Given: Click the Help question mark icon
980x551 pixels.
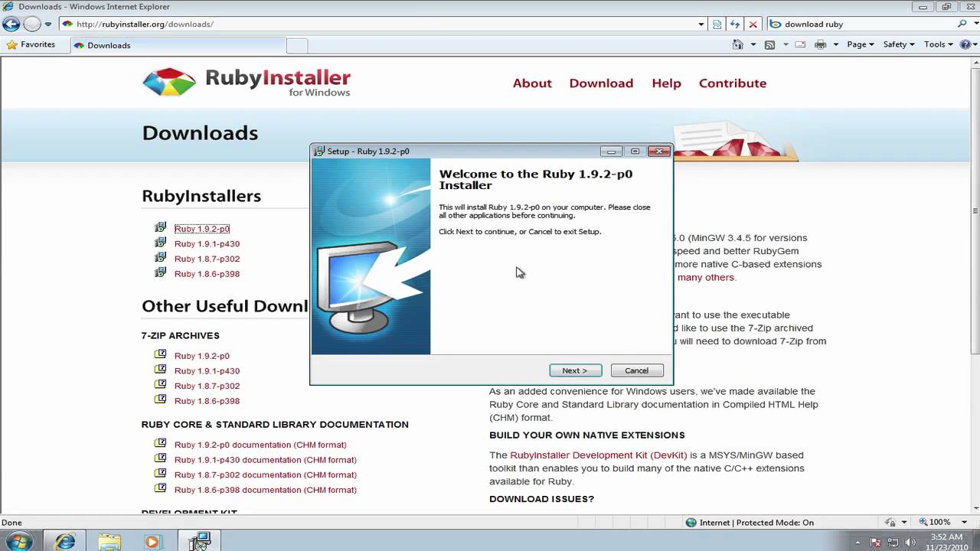Looking at the screenshot, I should 965,44.
